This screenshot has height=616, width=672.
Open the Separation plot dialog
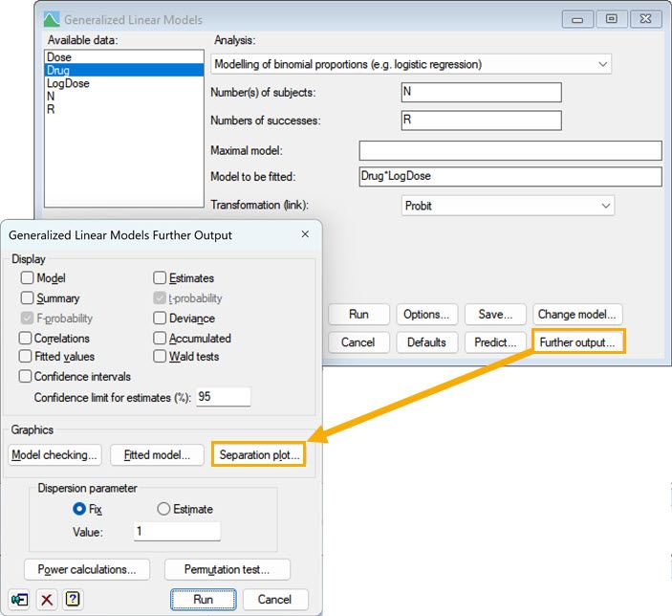260,455
